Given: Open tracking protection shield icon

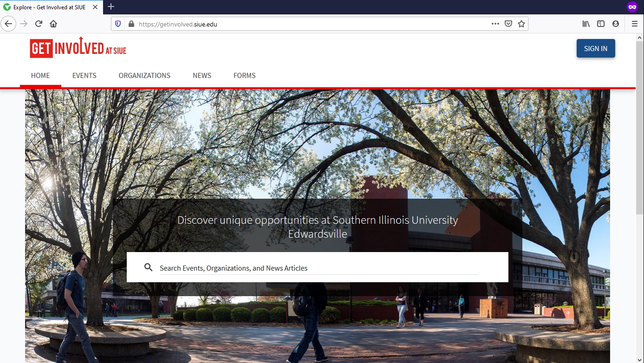Looking at the screenshot, I should click(x=118, y=24).
